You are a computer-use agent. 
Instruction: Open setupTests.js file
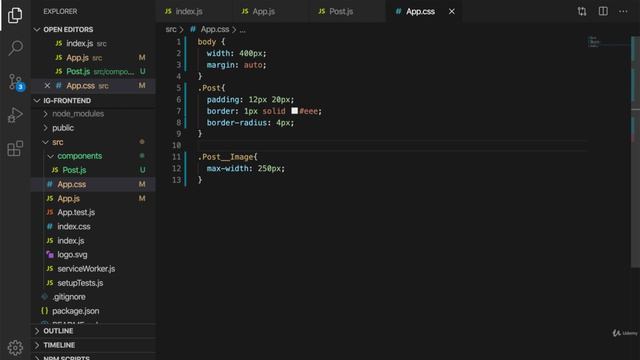pyautogui.click(x=93, y=283)
